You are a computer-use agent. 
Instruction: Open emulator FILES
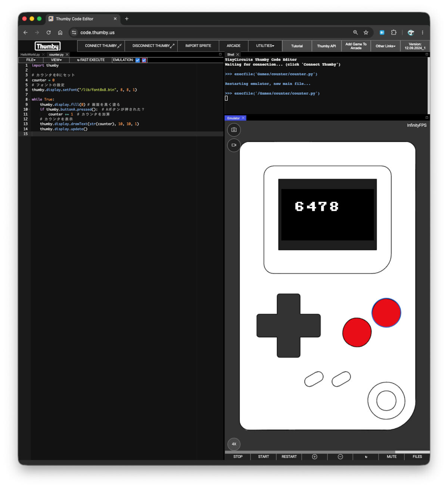click(x=417, y=457)
